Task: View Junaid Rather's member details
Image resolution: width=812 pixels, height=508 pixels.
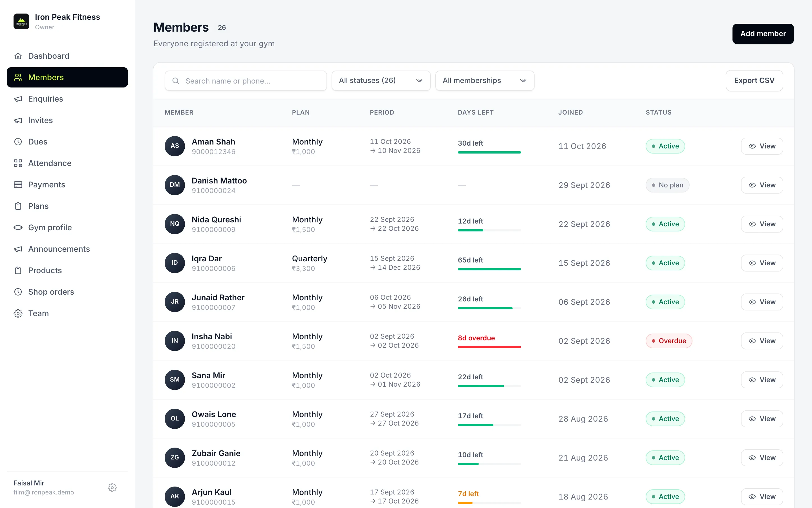Action: click(x=762, y=302)
